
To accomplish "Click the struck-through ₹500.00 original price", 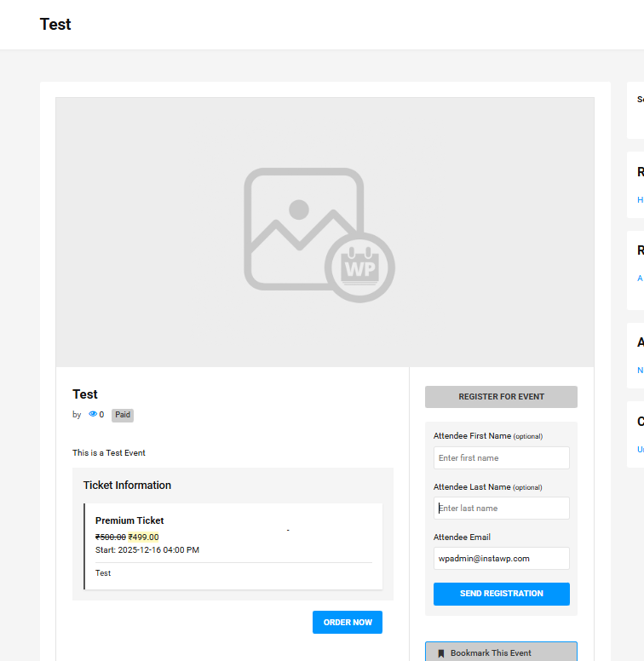I will click(111, 537).
